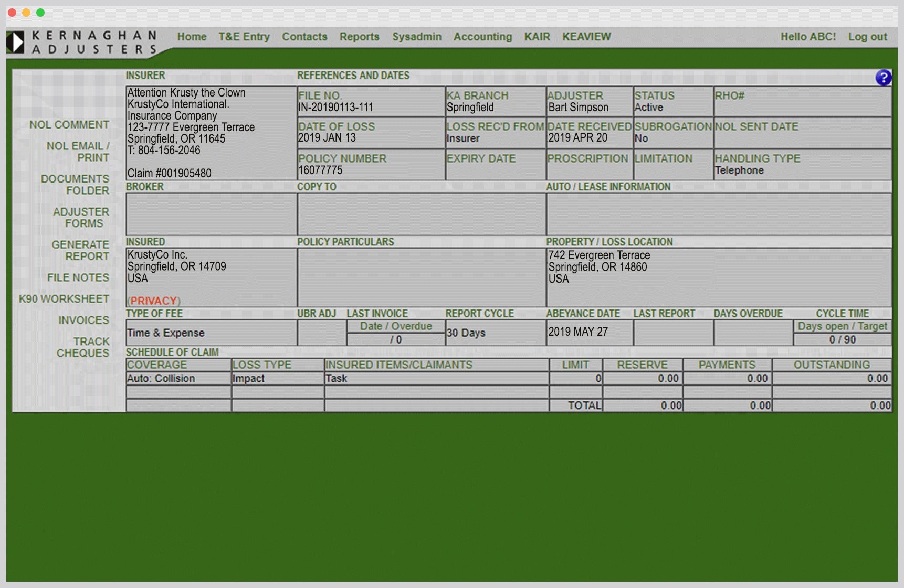Click the empty POLICY PARTICULARS box
Viewport: 904px width, 588px height.
[422, 277]
